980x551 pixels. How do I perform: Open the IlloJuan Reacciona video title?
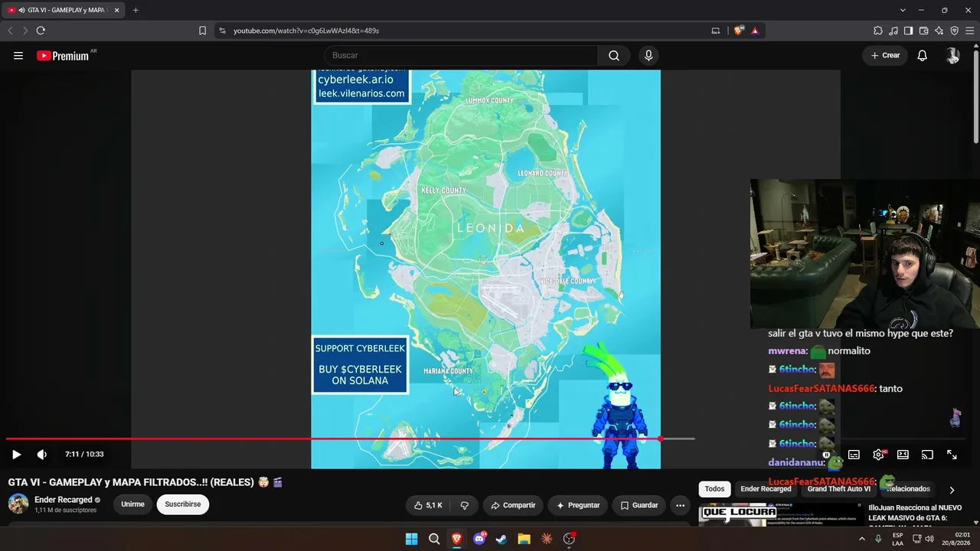[915, 513]
